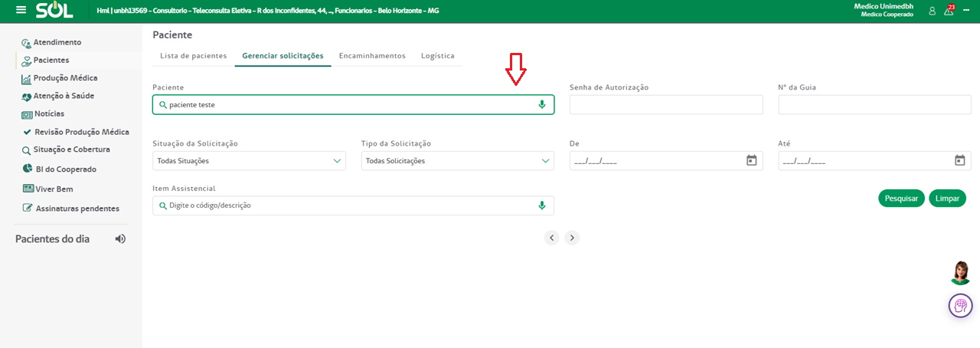Open Assinaturas pendentes in the sidebar
The width and height of the screenshot is (980, 348).
(77, 208)
